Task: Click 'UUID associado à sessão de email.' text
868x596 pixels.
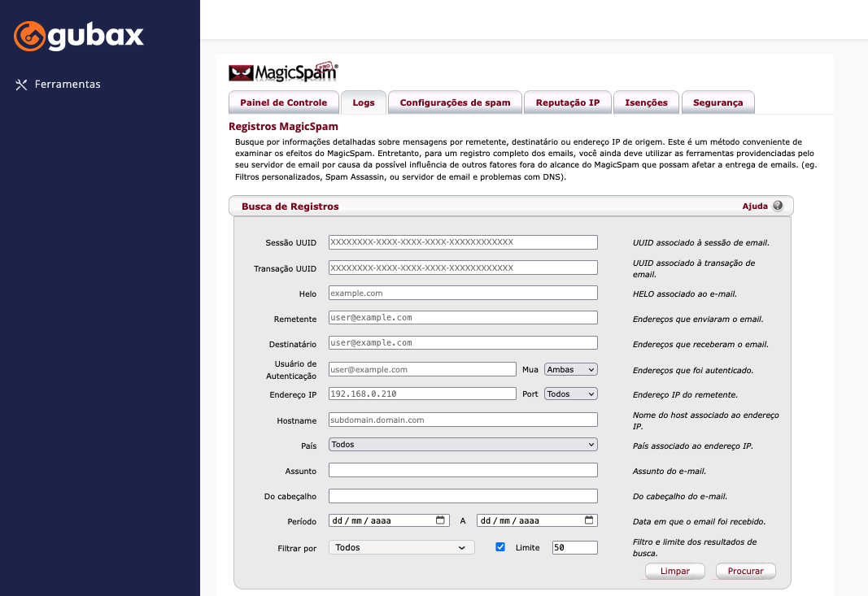Action: coord(700,242)
